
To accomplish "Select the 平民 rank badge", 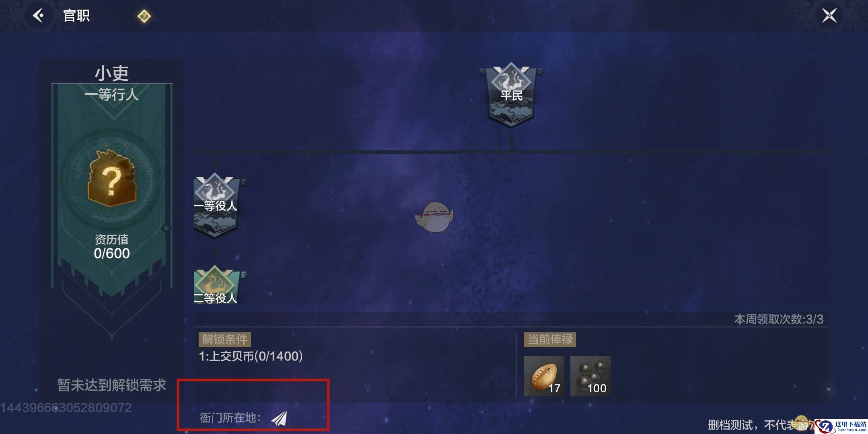I will click(x=511, y=95).
